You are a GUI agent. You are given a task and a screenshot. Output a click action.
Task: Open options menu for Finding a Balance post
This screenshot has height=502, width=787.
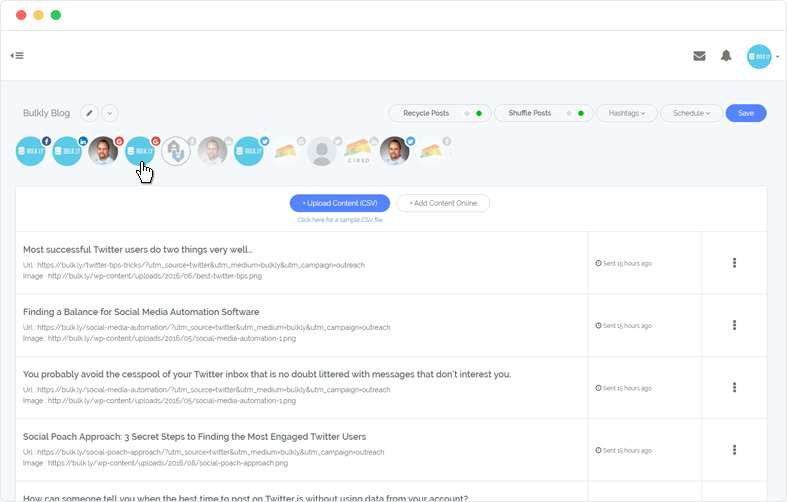coord(734,325)
